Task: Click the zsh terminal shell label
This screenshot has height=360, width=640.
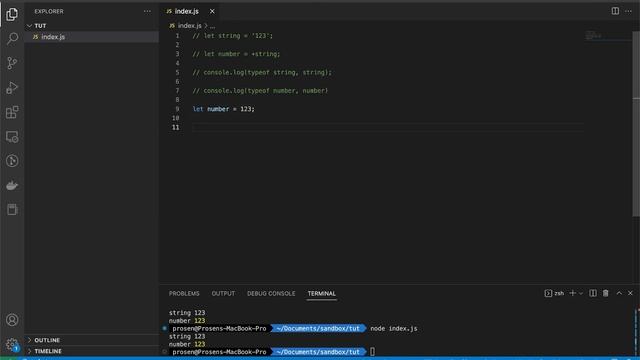Action: (x=554, y=293)
